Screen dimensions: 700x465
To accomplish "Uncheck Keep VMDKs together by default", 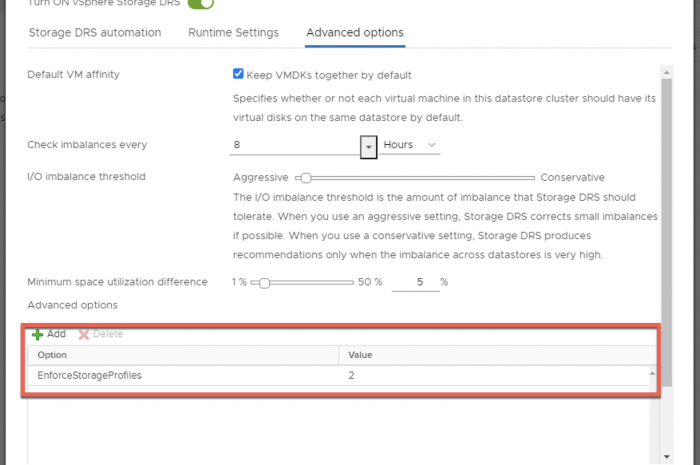I will [x=238, y=75].
